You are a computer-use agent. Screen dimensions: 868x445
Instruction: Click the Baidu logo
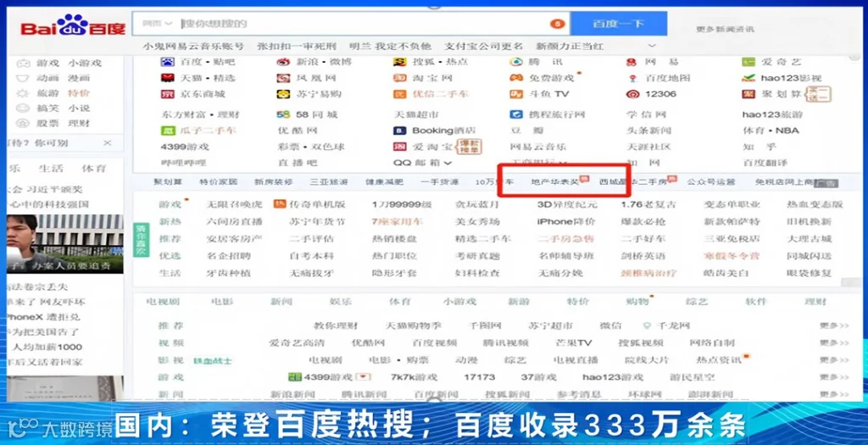click(x=73, y=25)
